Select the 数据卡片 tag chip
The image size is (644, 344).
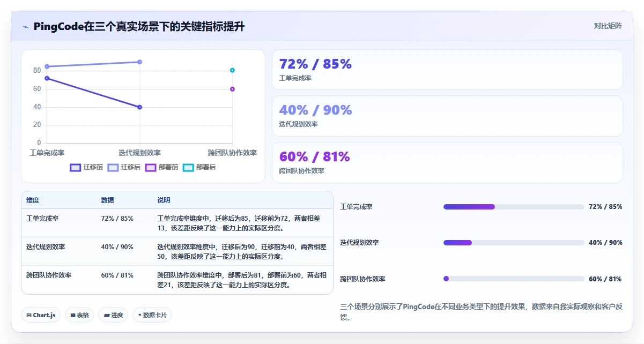click(x=152, y=315)
